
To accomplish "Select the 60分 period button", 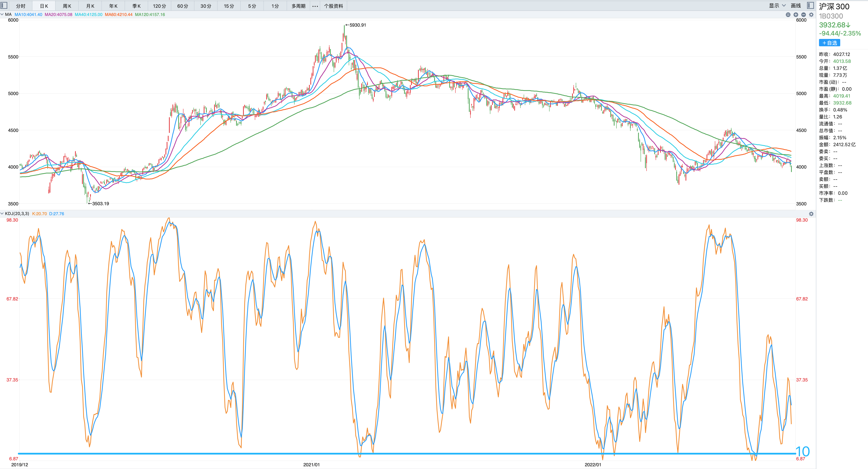I will pyautogui.click(x=182, y=6).
